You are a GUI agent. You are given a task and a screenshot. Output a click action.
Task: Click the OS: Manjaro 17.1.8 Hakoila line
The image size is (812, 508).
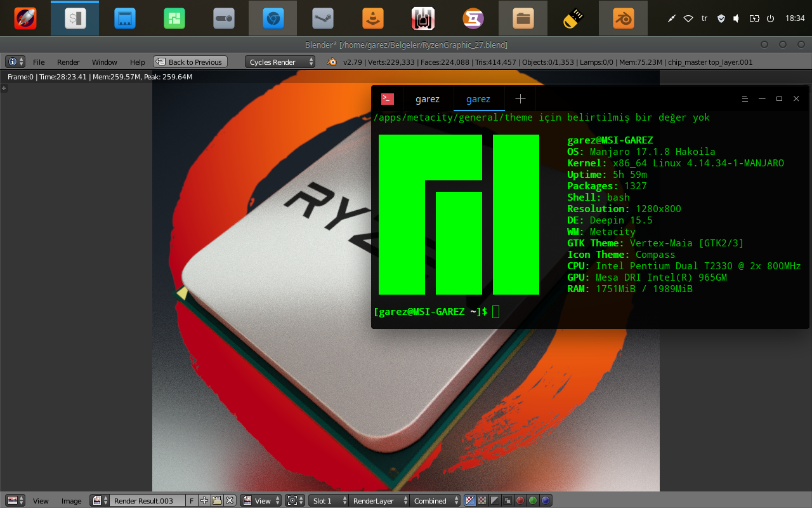(641, 152)
